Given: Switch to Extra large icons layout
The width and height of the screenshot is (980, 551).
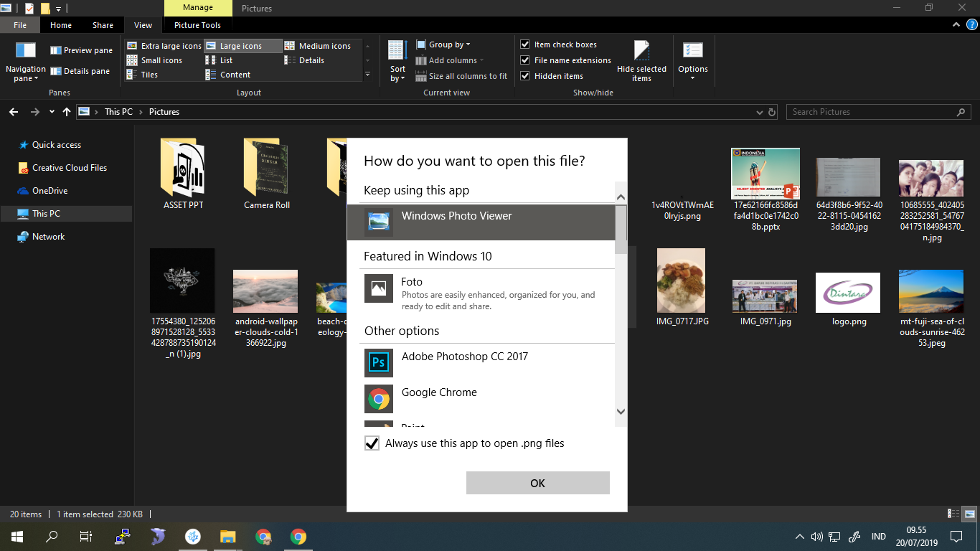Looking at the screenshot, I should tap(164, 46).
